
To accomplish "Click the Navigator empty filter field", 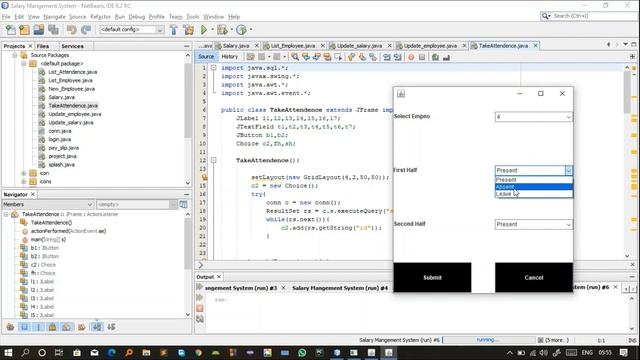I will (x=133, y=204).
